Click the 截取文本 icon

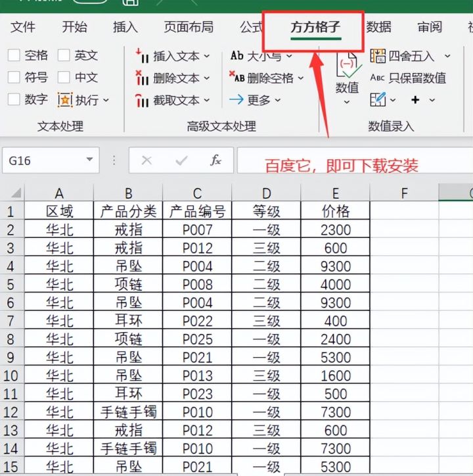coord(142,100)
